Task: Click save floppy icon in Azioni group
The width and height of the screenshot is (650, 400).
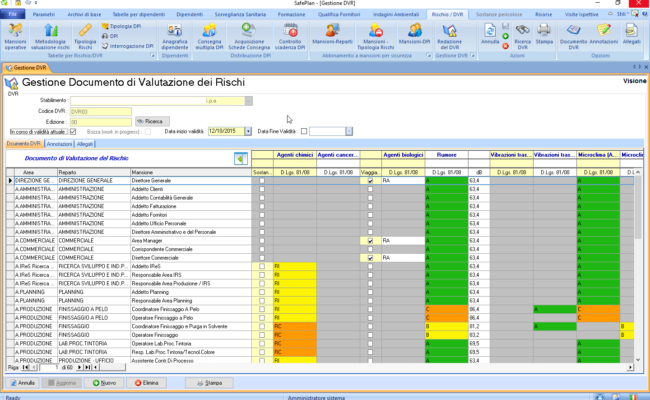Action: [505, 27]
